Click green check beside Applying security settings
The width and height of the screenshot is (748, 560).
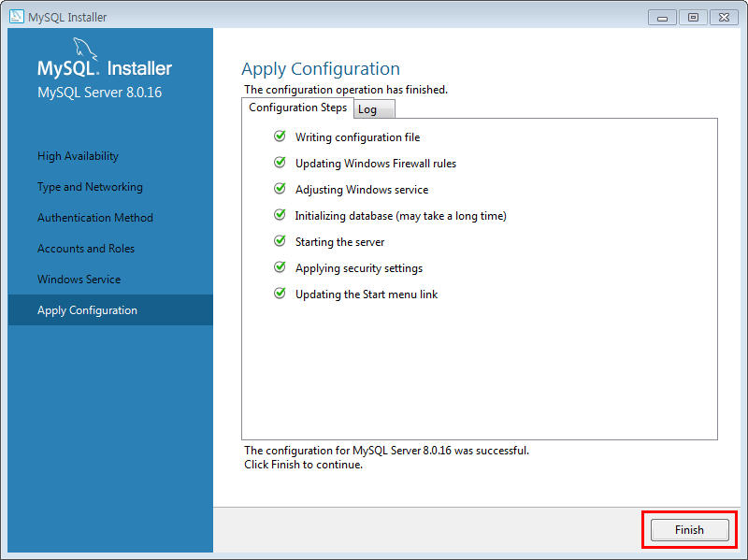pos(280,267)
